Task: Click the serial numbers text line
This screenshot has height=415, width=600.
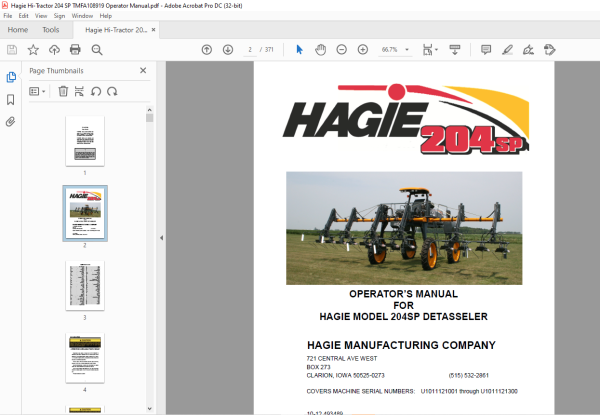Action: click(x=412, y=391)
